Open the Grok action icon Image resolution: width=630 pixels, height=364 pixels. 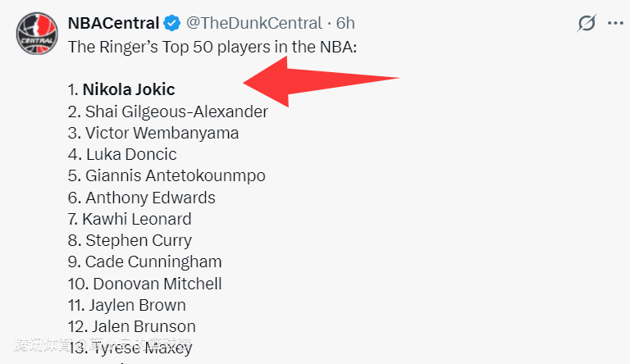pyautogui.click(x=586, y=23)
